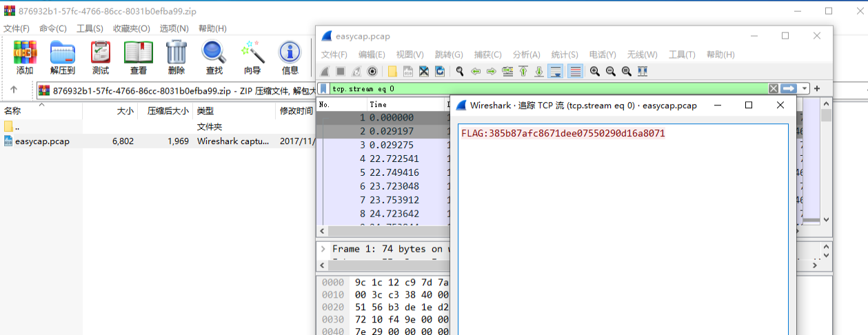Image resolution: width=868 pixels, height=335 pixels.
Task: Open a capture file via yellow folder icon
Action: click(x=392, y=71)
